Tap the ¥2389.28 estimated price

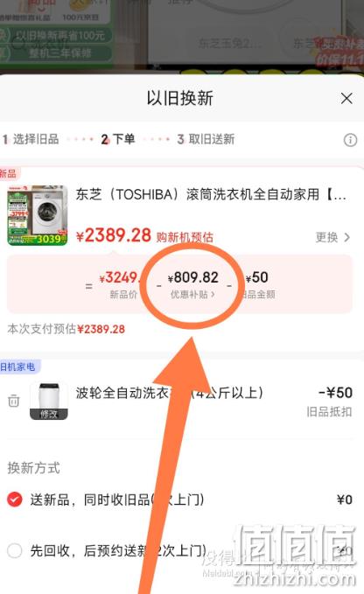tap(114, 235)
